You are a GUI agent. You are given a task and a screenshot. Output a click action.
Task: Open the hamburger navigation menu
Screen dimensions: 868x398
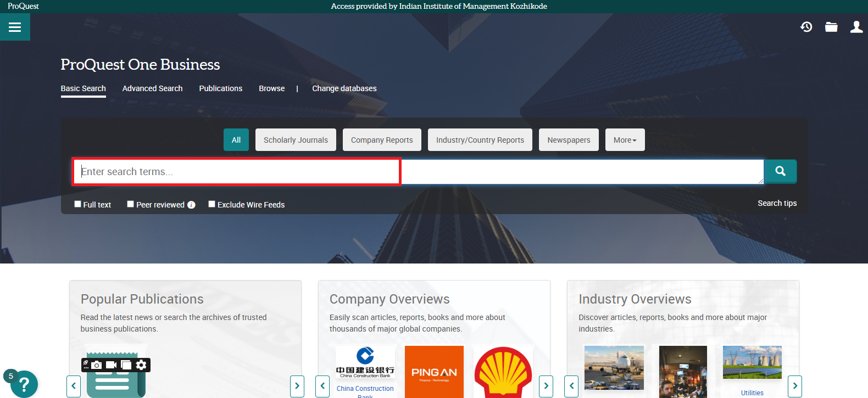tap(15, 27)
